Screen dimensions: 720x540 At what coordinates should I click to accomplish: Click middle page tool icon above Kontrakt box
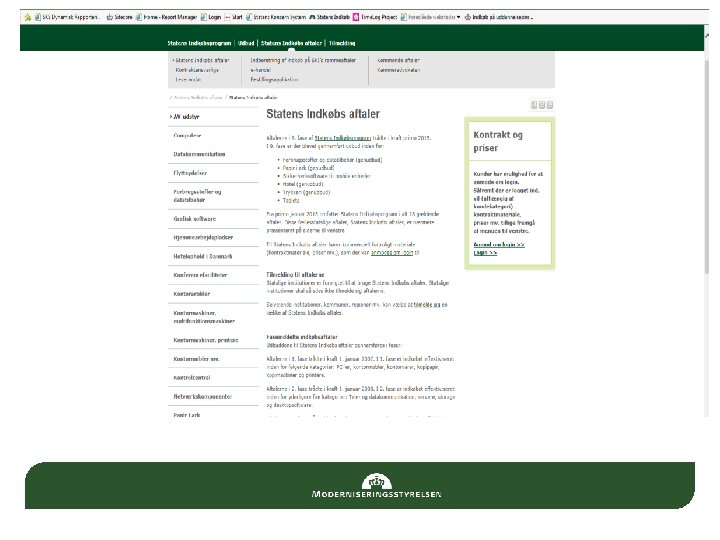[x=542, y=105]
